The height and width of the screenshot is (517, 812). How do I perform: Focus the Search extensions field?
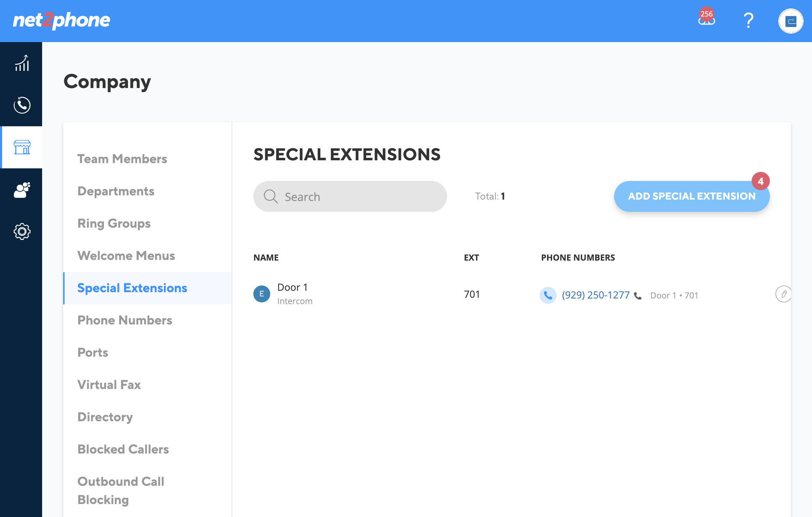350,196
